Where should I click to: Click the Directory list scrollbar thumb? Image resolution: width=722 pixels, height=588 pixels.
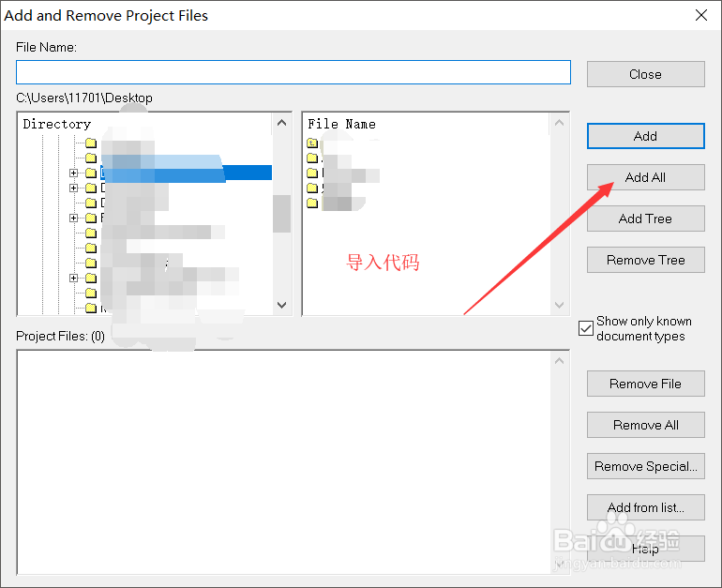point(281,214)
